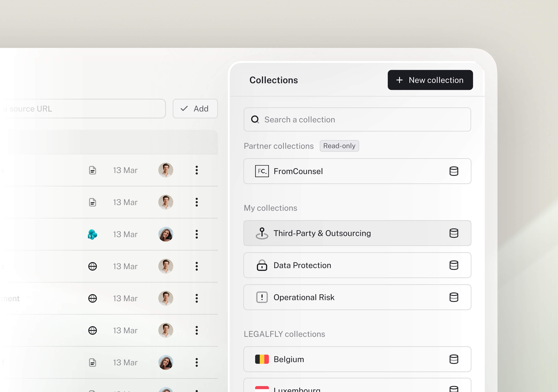The height and width of the screenshot is (392, 558).
Task: Click the SharePoint source icon in list
Action: pos(92,234)
